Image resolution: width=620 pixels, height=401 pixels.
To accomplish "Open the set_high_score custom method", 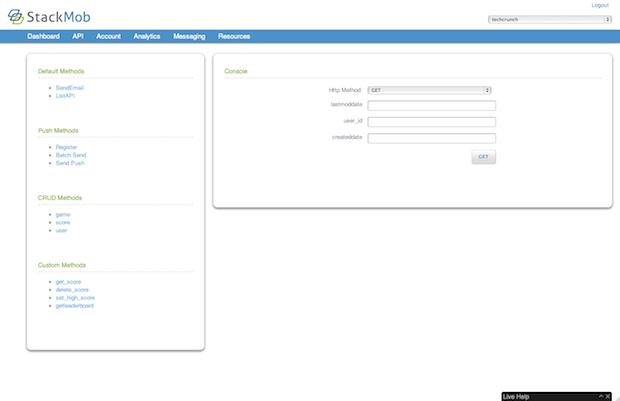I will pyautogui.click(x=76, y=297).
